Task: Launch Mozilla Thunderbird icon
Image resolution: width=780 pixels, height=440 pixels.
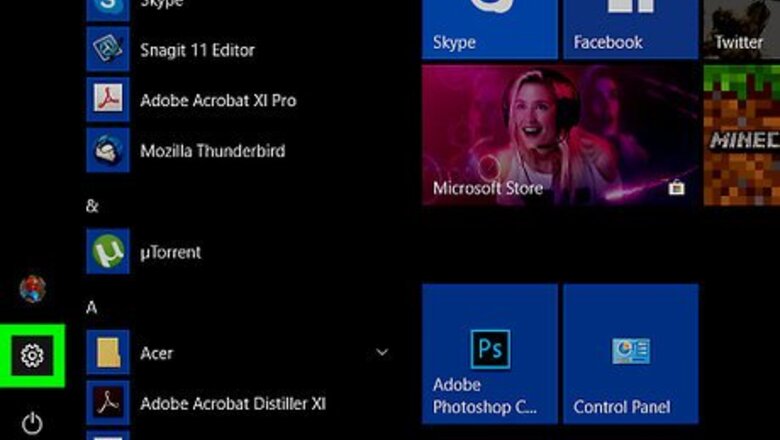Action: [x=108, y=150]
